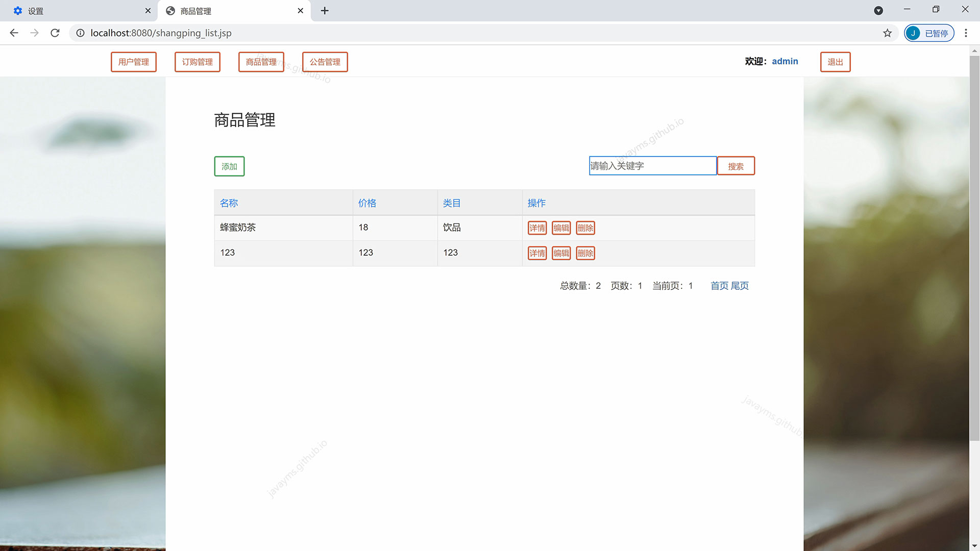Viewport: 980px width, 551px height.
Task: Select the 饮品 category cell
Action: [480, 228]
